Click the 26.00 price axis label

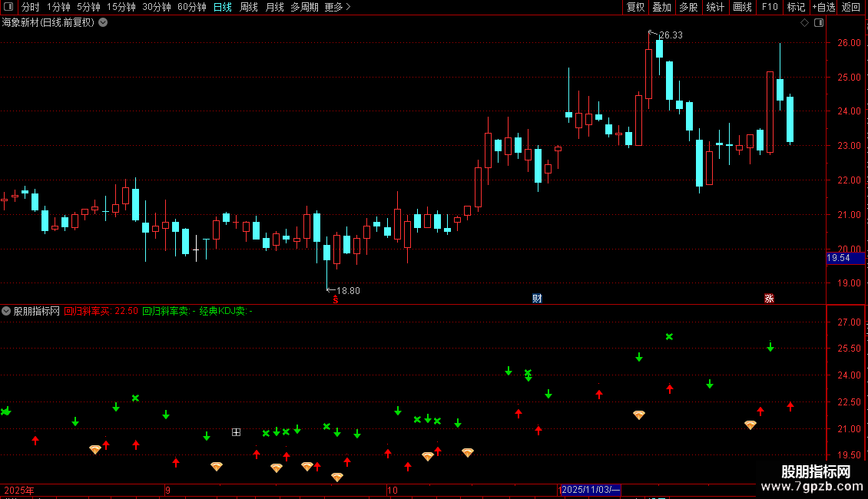coord(849,43)
